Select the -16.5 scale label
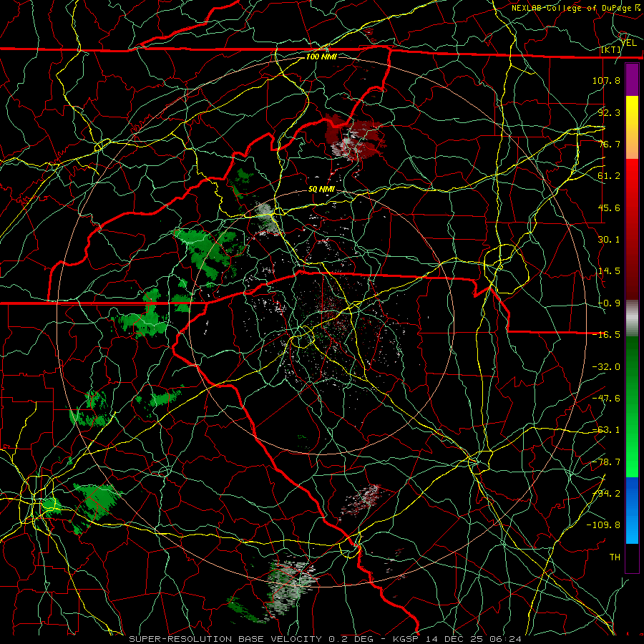 tap(606, 335)
